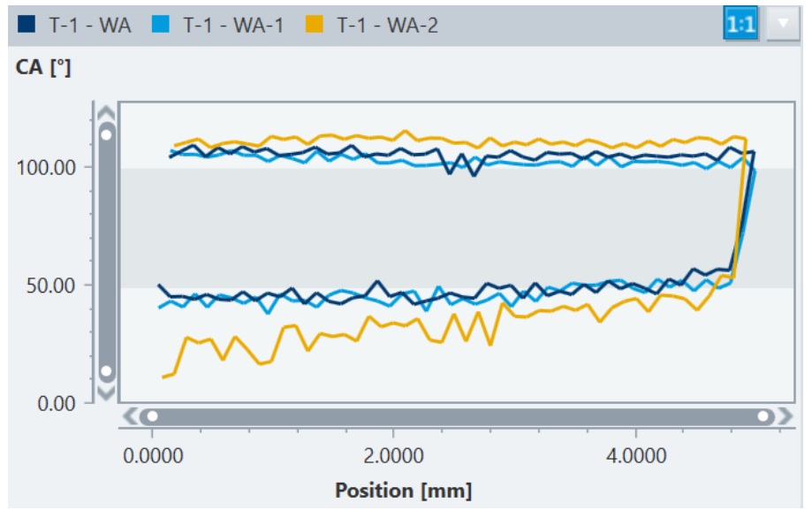Click the 1:1 reset zoom icon
Image resolution: width=812 pixels, height=526 pixels.
(x=739, y=25)
